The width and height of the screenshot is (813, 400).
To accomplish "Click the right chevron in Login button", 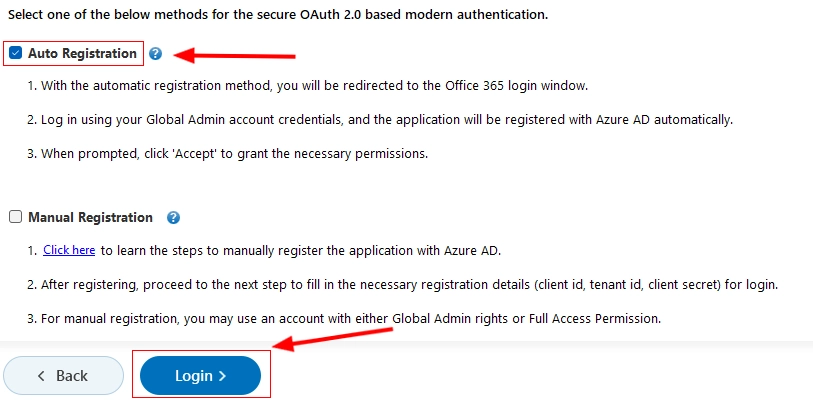I will point(222,376).
